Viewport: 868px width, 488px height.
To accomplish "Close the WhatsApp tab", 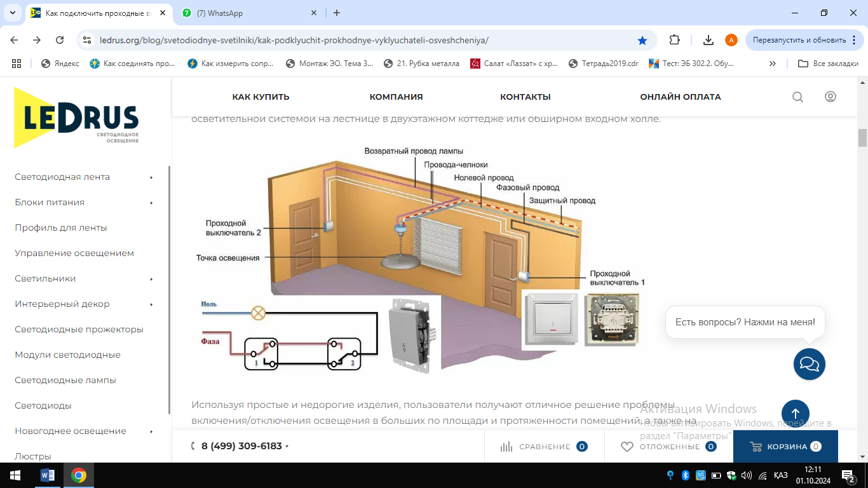I will coord(314,13).
